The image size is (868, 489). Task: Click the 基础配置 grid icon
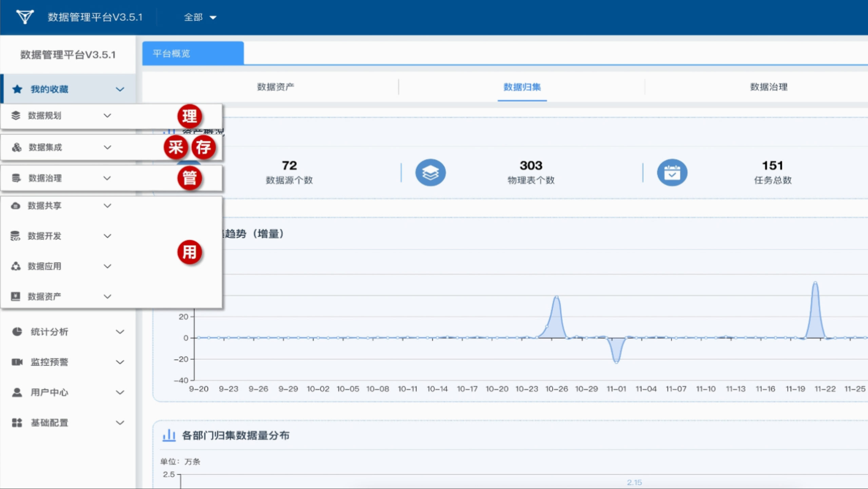[x=17, y=423]
